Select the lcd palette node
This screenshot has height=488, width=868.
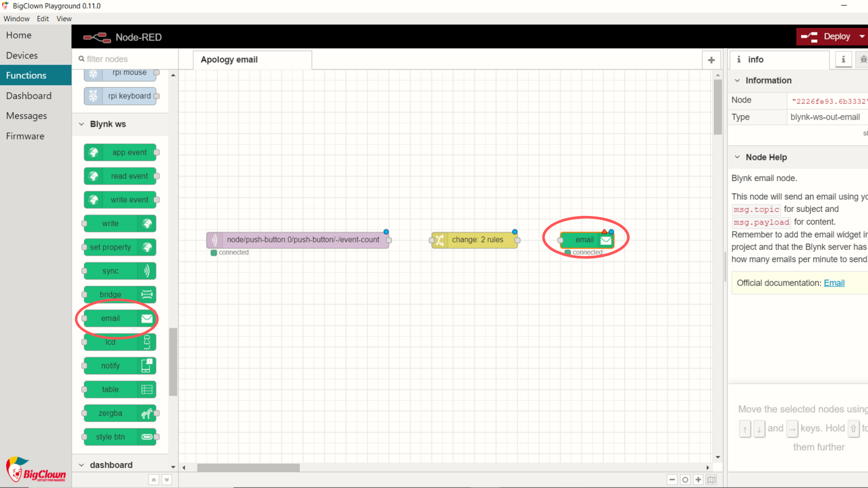[x=120, y=342]
